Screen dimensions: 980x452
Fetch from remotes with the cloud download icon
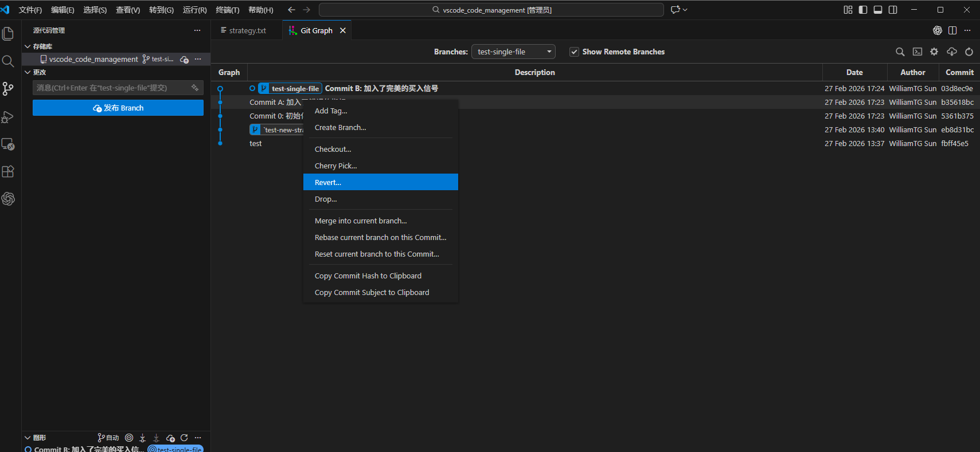tap(952, 52)
